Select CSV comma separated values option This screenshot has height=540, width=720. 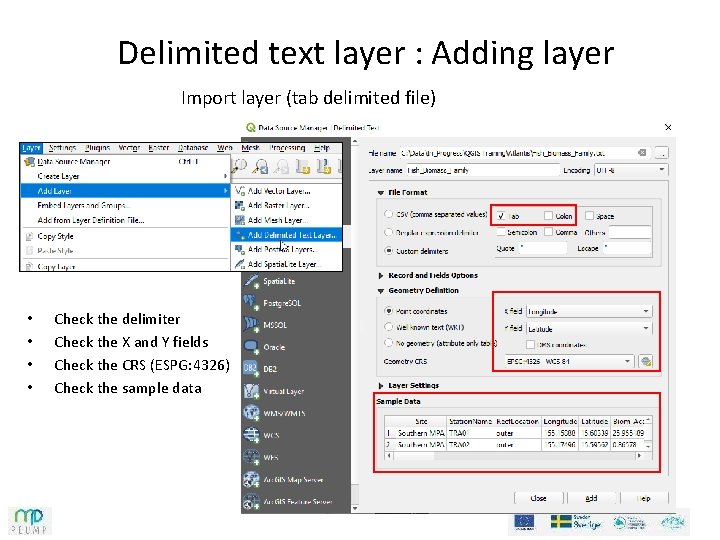pyautogui.click(x=389, y=214)
